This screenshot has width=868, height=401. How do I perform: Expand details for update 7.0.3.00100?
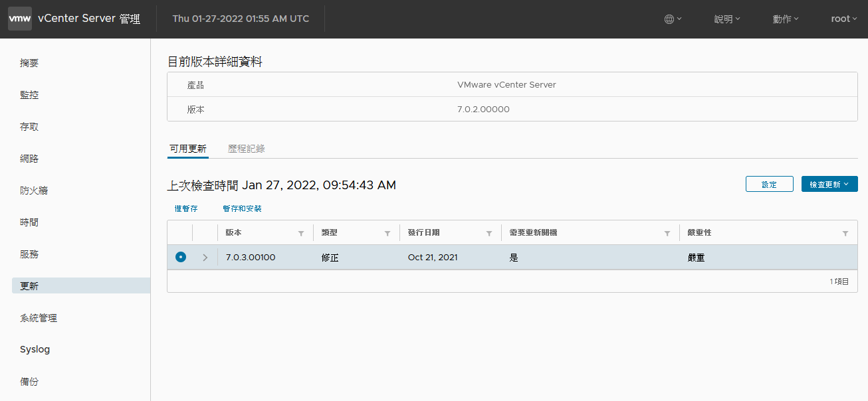pyautogui.click(x=205, y=258)
